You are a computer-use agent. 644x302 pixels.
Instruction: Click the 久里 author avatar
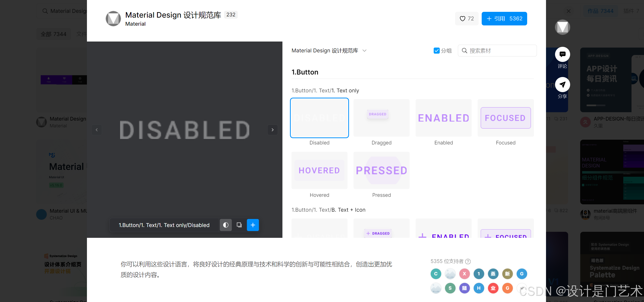[x=585, y=122]
